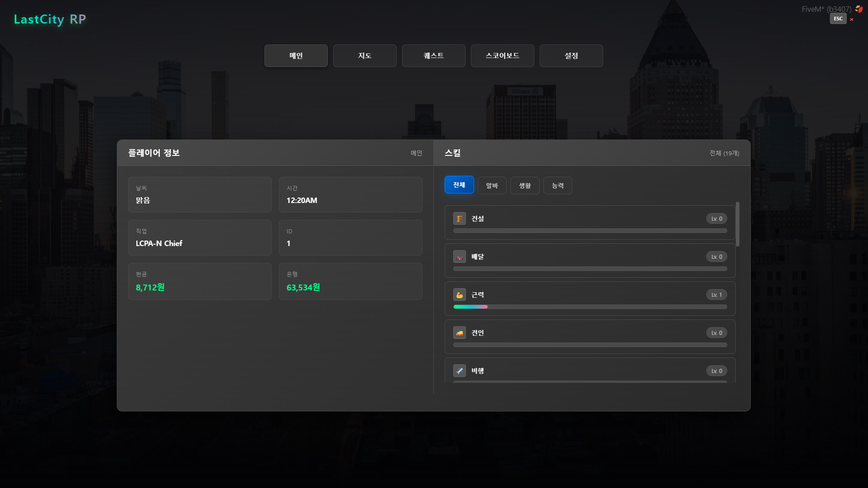Select the 메인 main tab
The image size is (868, 488).
(296, 56)
